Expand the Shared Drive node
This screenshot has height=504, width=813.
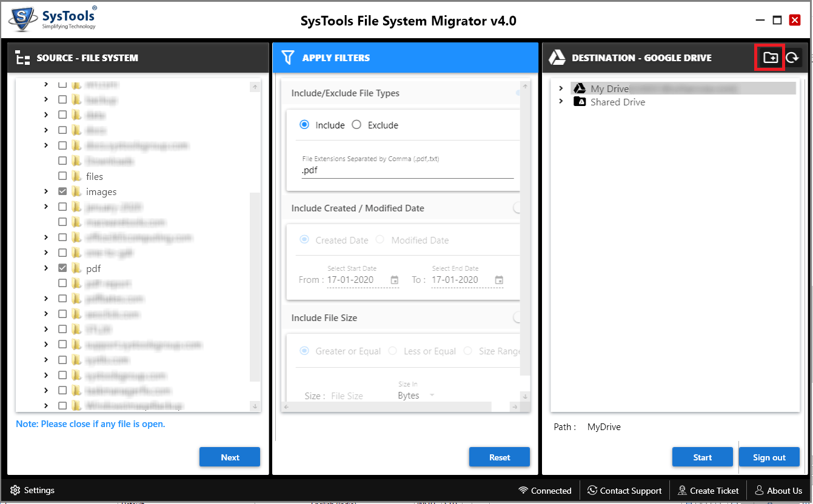tap(561, 102)
